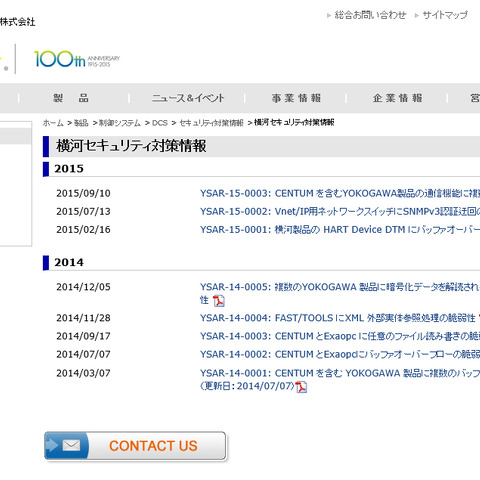This screenshot has width=480, height=480.
Task: Open advisory YSAR-14-0003 link
Action: pos(340,336)
